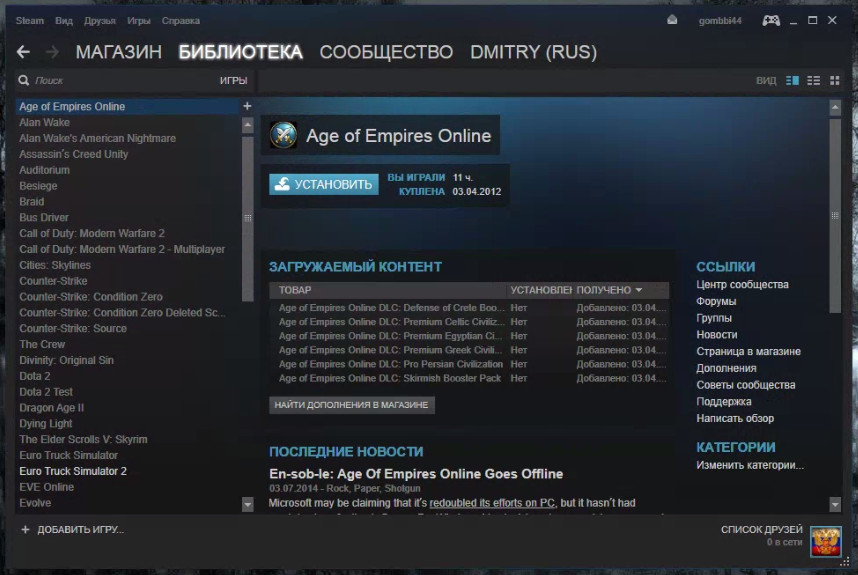
Task: Open news headline 'Age Of Empires Online Goes Offline'
Action: pyautogui.click(x=416, y=474)
